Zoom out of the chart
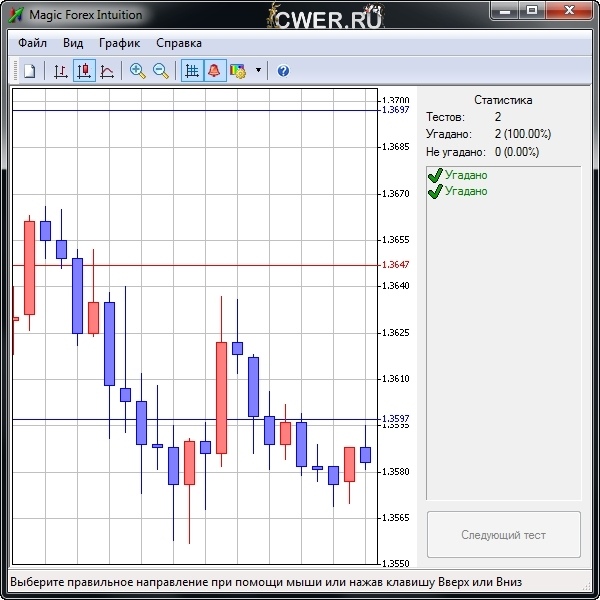This screenshot has width=600, height=600. (x=160, y=71)
